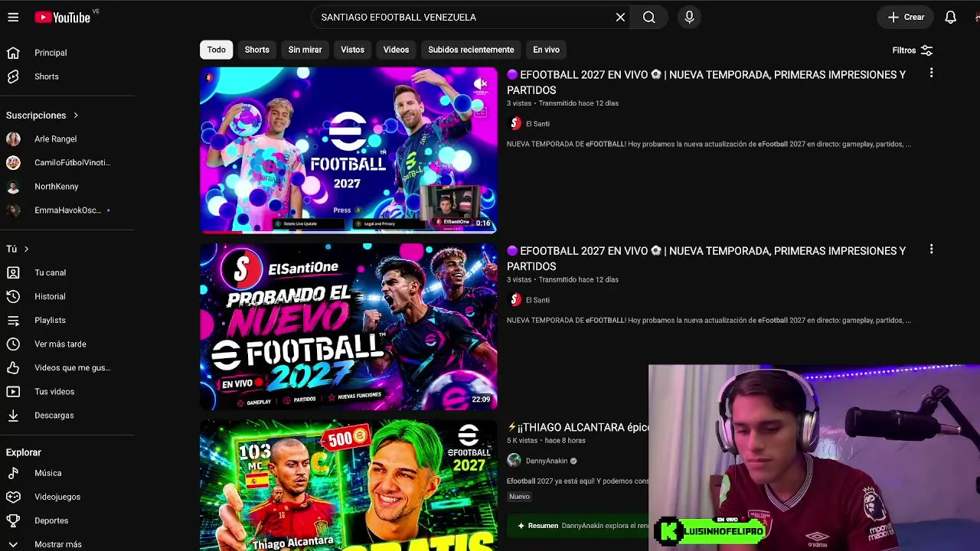
Task: Clear the search query with the X
Action: click(x=620, y=17)
